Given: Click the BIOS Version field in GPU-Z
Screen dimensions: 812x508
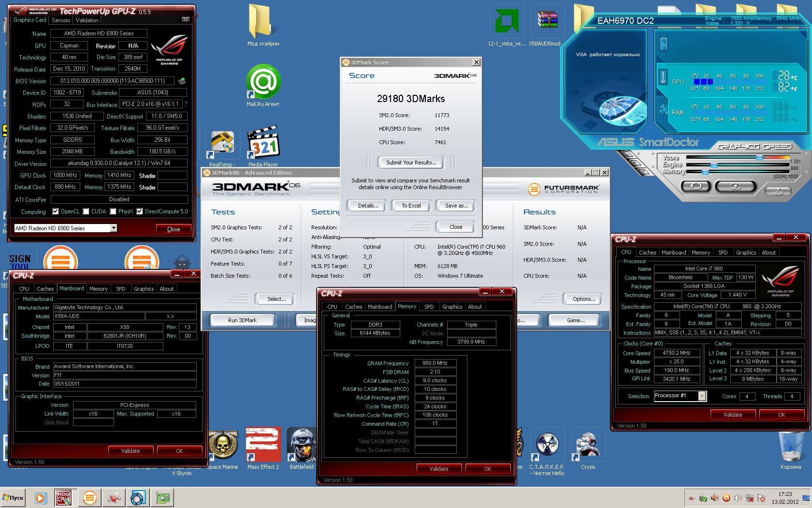Looking at the screenshot, I should [x=113, y=81].
